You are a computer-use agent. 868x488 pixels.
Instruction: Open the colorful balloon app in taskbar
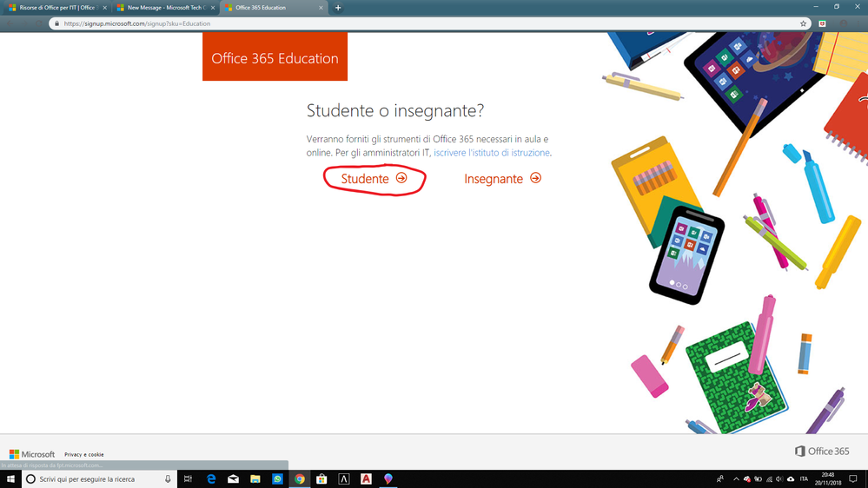(388, 479)
